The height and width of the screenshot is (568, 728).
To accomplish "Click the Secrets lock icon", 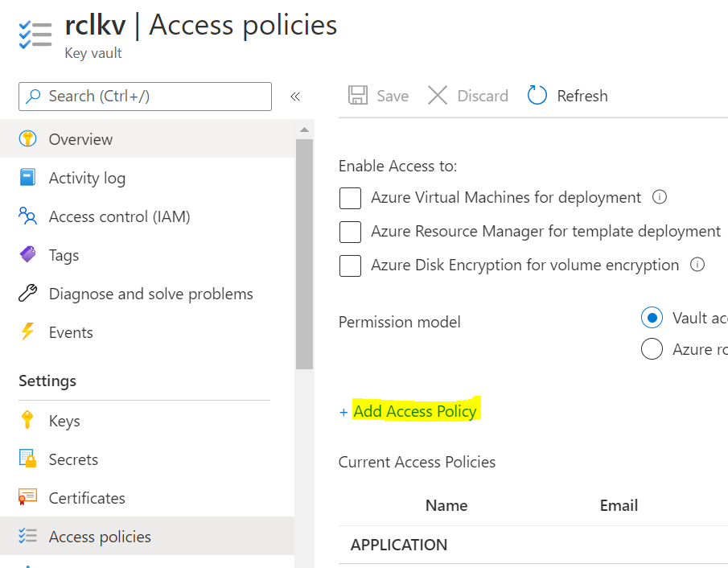I will click(27, 459).
